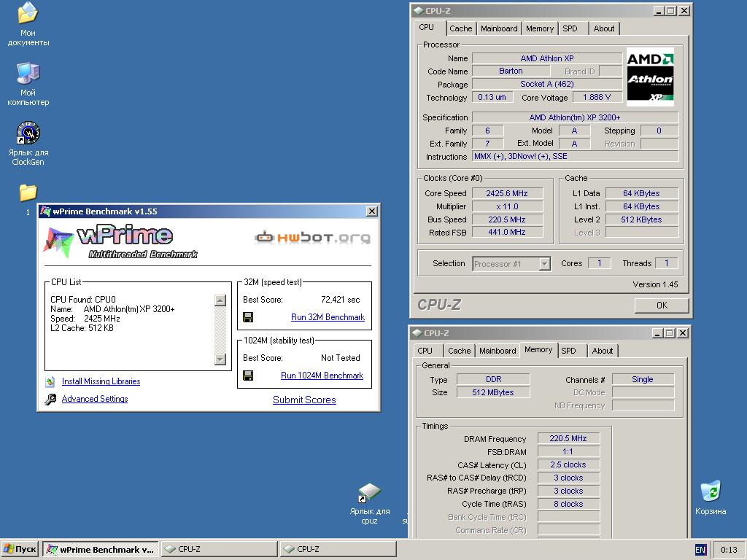Viewport: 747px width, 560px height.
Task: Click the Multiplier value x 11.0
Action: point(507,206)
